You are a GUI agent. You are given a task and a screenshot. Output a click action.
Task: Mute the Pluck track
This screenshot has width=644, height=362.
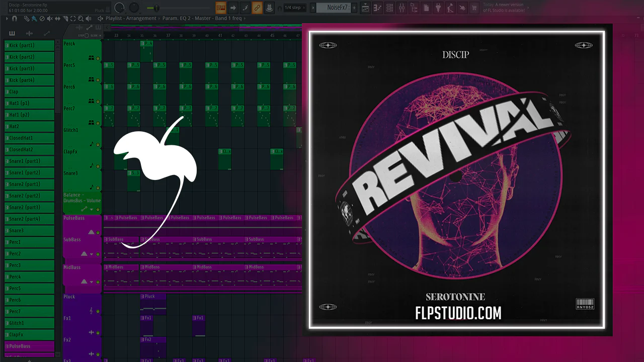pos(98,311)
